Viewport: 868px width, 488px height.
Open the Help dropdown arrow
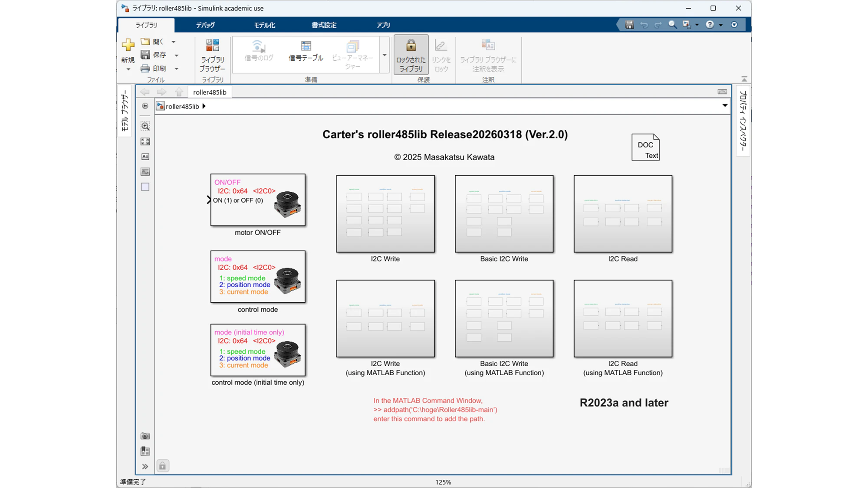click(x=721, y=25)
